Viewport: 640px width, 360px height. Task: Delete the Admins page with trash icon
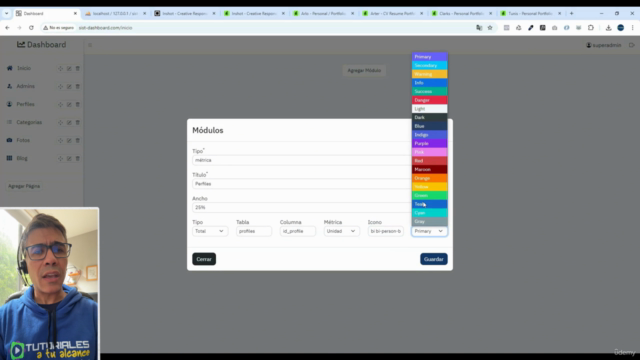click(x=78, y=87)
